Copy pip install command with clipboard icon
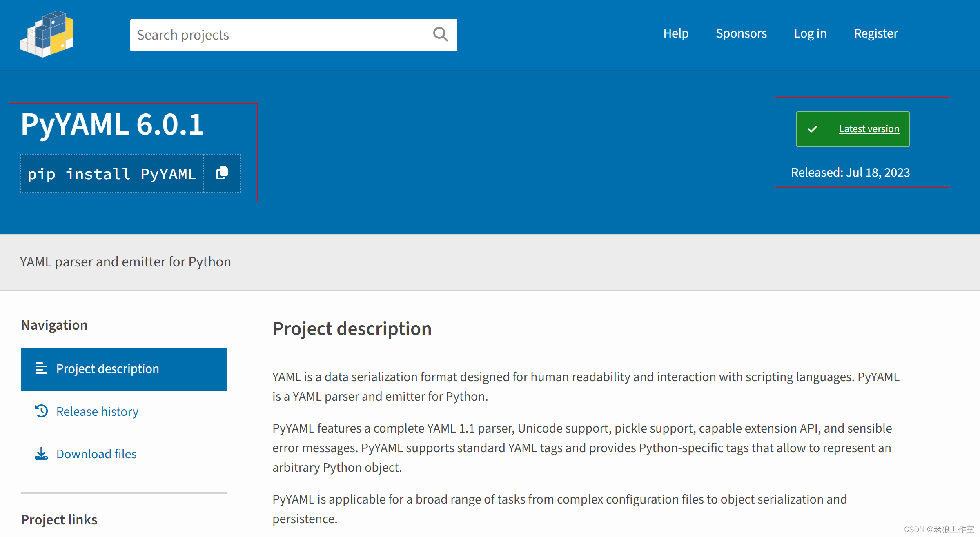 tap(222, 173)
